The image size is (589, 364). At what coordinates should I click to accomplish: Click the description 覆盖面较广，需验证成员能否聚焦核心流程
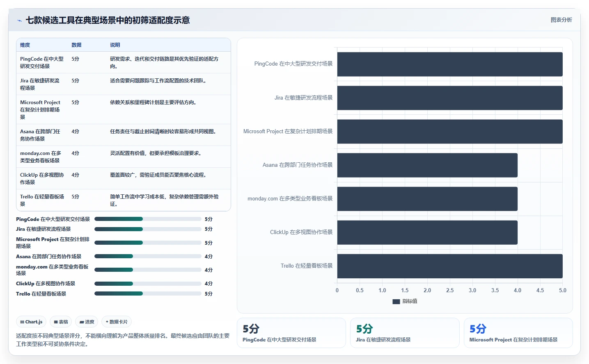point(158,175)
